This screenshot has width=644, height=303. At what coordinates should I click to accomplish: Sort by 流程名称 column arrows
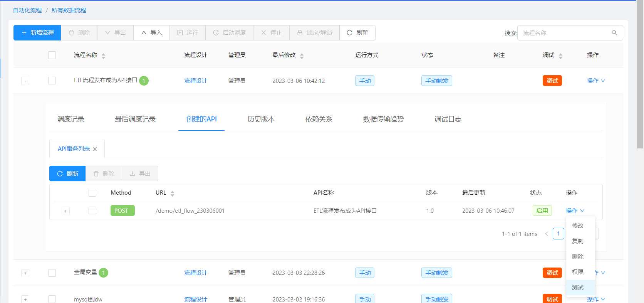103,56
